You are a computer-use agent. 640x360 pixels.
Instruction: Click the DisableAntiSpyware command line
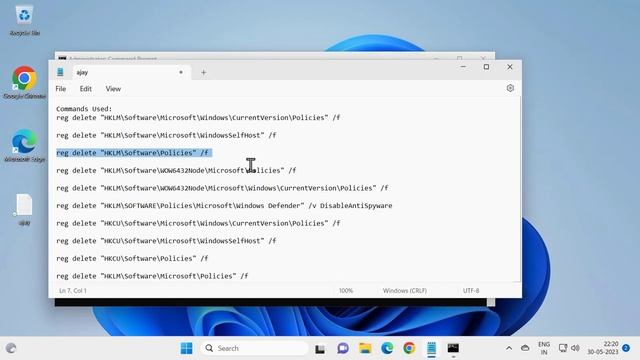pyautogui.click(x=224, y=206)
